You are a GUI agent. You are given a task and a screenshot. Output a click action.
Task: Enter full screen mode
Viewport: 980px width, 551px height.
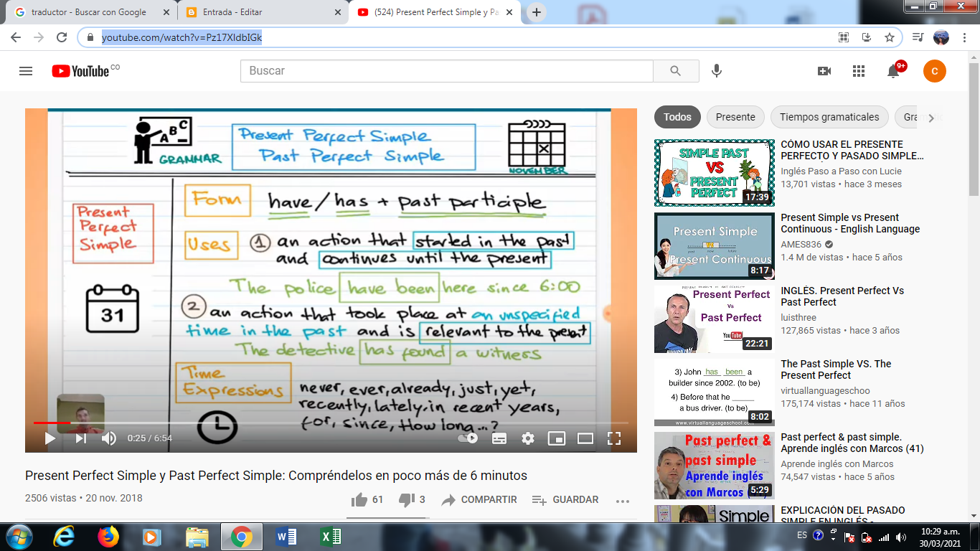point(614,438)
